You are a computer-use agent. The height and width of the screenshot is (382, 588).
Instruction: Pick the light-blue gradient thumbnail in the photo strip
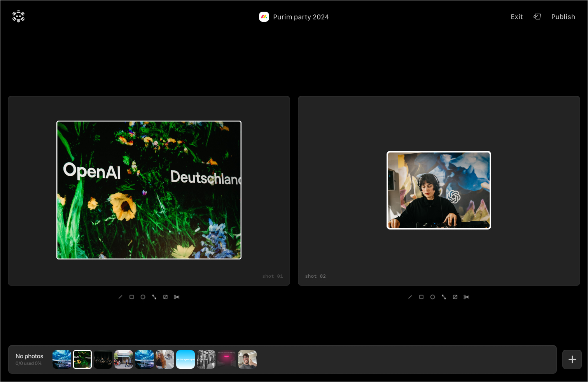(x=185, y=359)
